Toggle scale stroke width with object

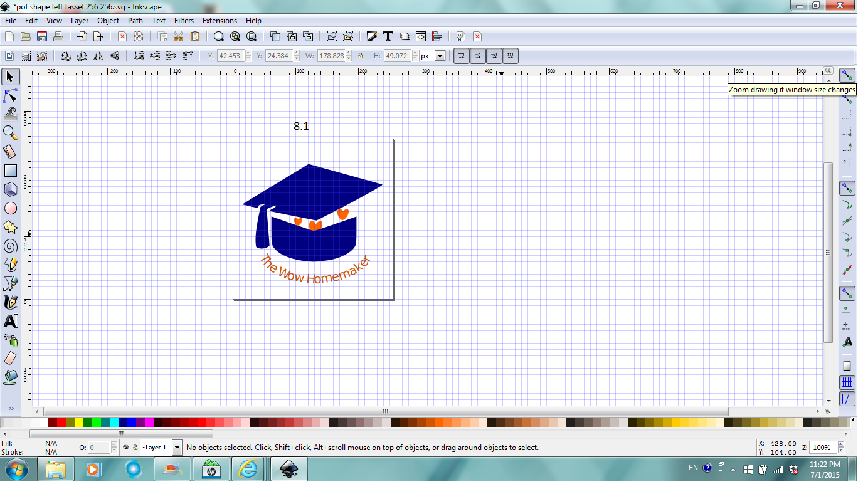[462, 56]
